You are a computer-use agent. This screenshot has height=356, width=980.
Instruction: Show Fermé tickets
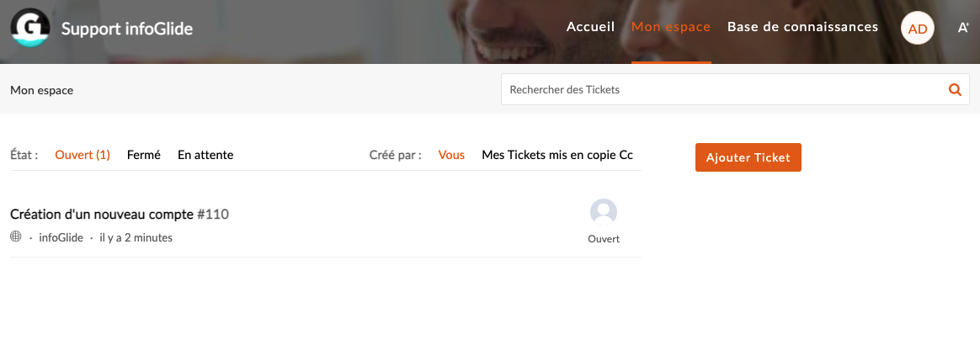(x=144, y=155)
